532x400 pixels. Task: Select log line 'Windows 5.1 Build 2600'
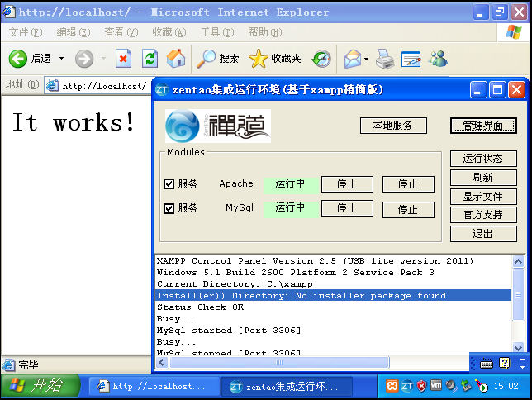click(x=333, y=273)
